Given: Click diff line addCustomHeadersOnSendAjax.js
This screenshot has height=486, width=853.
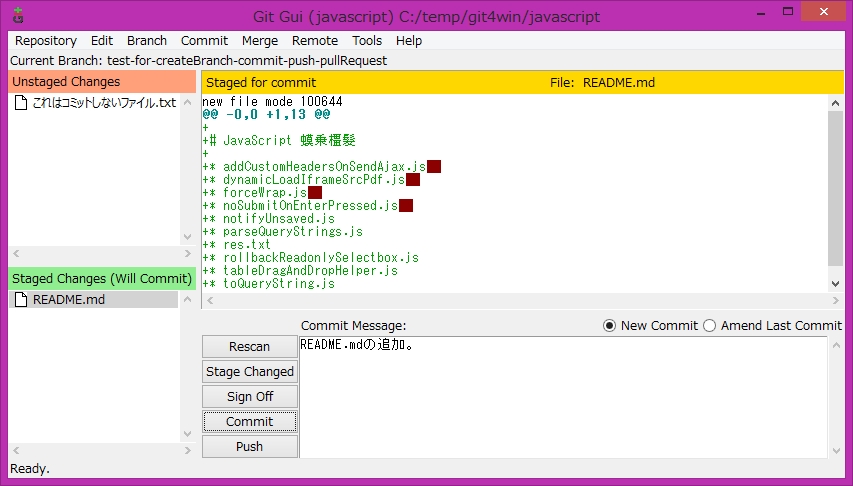Looking at the screenshot, I should 321,167.
